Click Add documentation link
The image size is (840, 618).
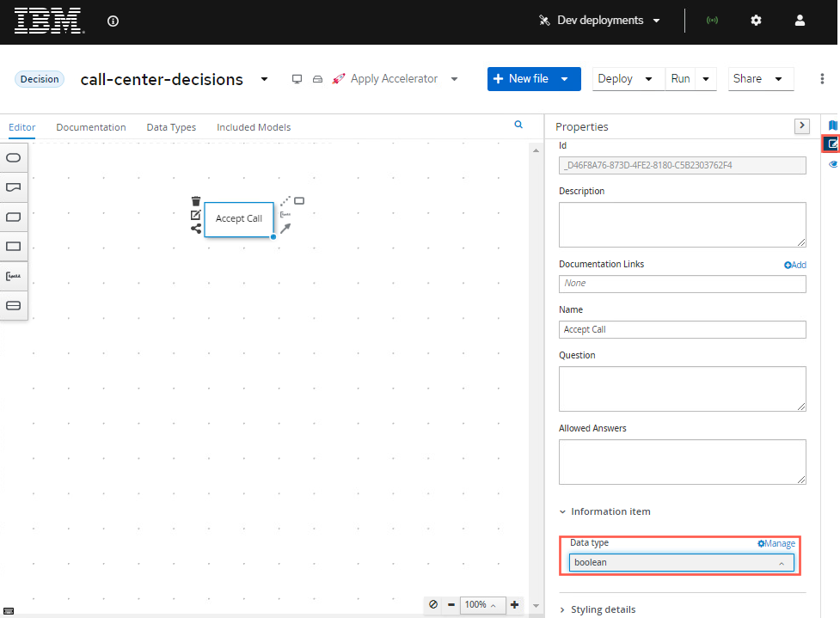(x=795, y=265)
